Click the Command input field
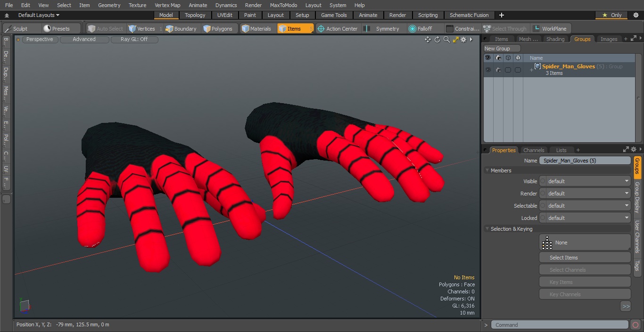The height and width of the screenshot is (332, 644). [560, 325]
